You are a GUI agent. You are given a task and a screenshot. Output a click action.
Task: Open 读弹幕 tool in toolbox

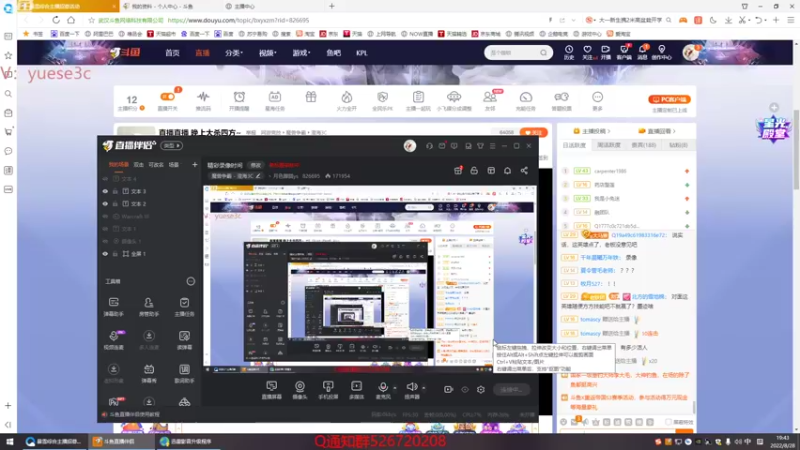(x=184, y=340)
